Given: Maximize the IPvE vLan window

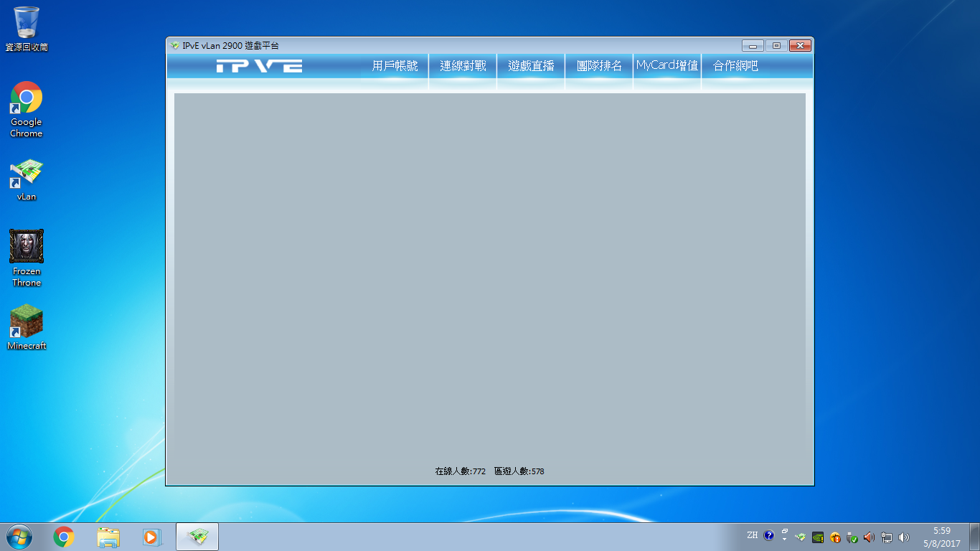Looking at the screenshot, I should (x=776, y=46).
